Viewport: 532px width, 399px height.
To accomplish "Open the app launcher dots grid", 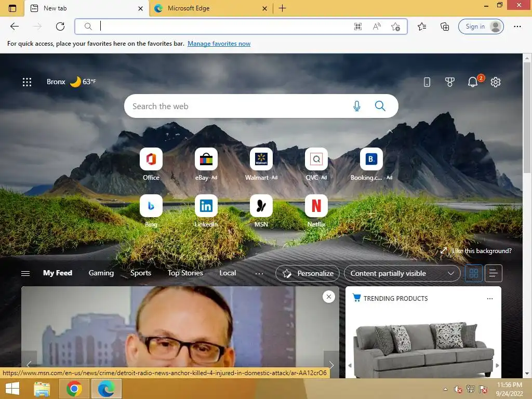I will pos(27,82).
